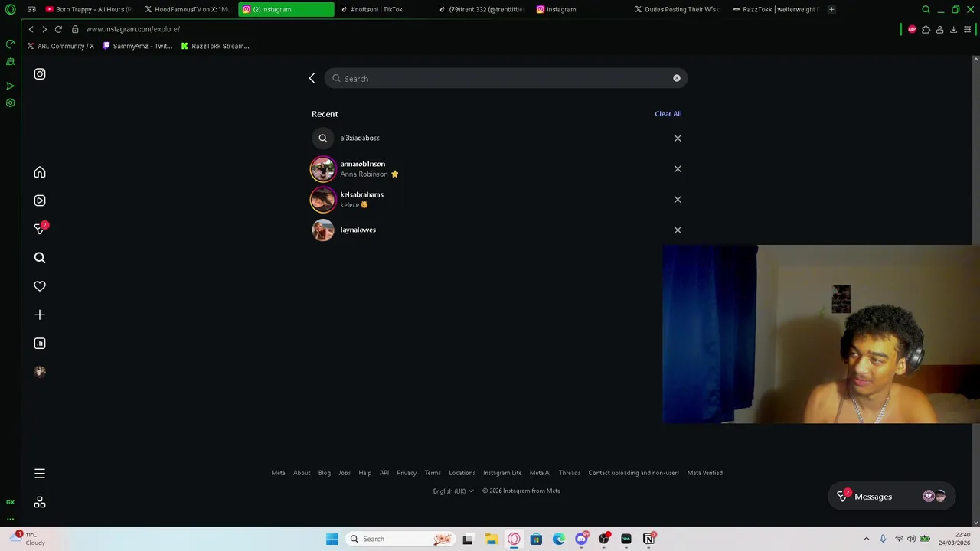
Task: Remove annarob1nson from recent searches
Action: [678, 169]
